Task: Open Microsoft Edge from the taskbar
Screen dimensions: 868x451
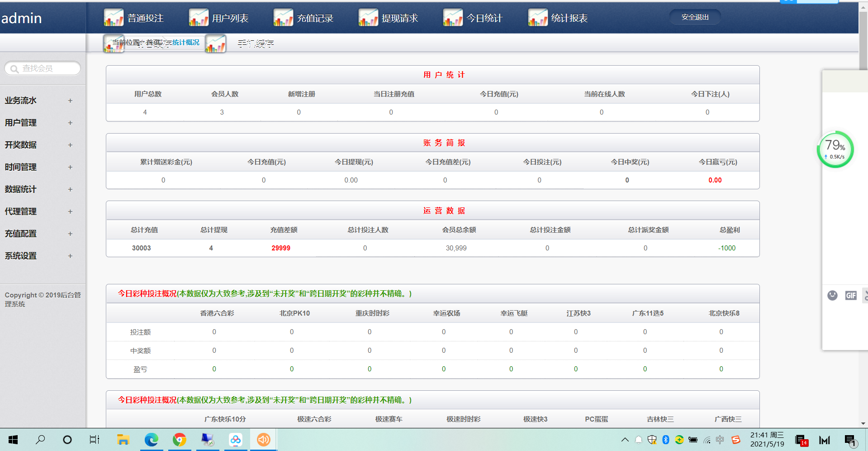Action: pos(151,440)
